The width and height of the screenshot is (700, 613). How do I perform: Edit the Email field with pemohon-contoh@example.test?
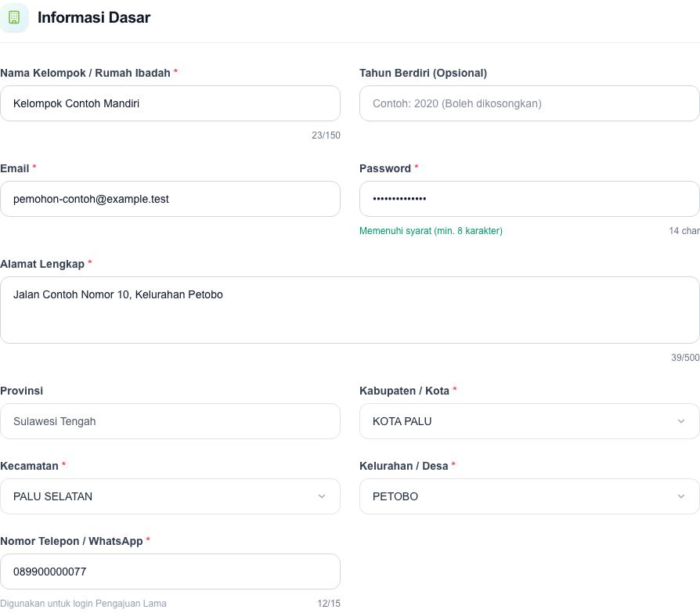170,199
